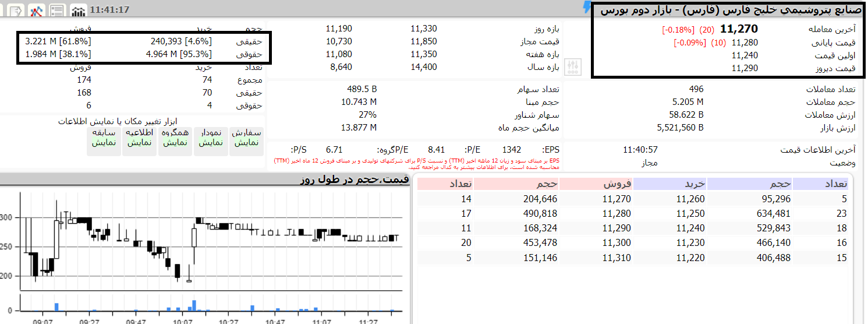This screenshot has height=324, width=868.
Task: Click total sellers count 174
Action: pos(84,80)
